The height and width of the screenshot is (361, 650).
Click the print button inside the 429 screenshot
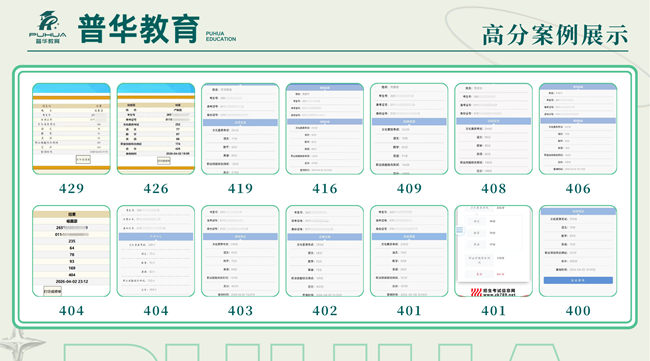pyautogui.click(x=83, y=159)
